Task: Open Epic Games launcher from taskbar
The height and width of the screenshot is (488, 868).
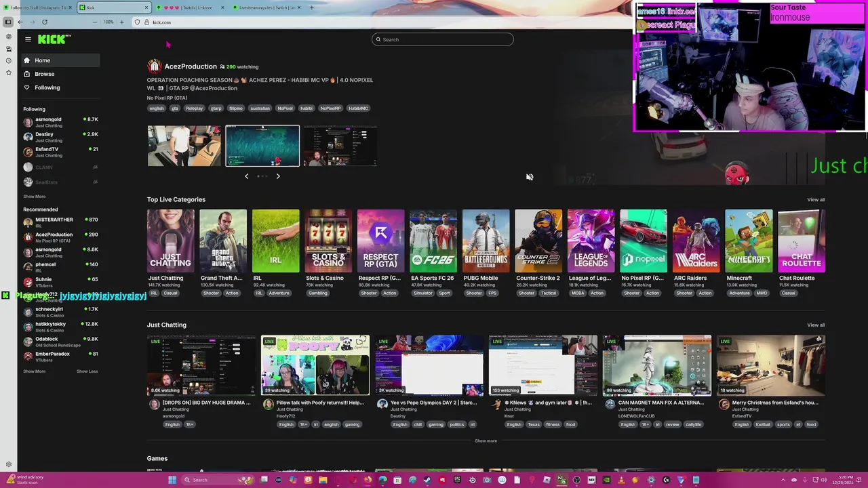Action: pyautogui.click(x=457, y=480)
